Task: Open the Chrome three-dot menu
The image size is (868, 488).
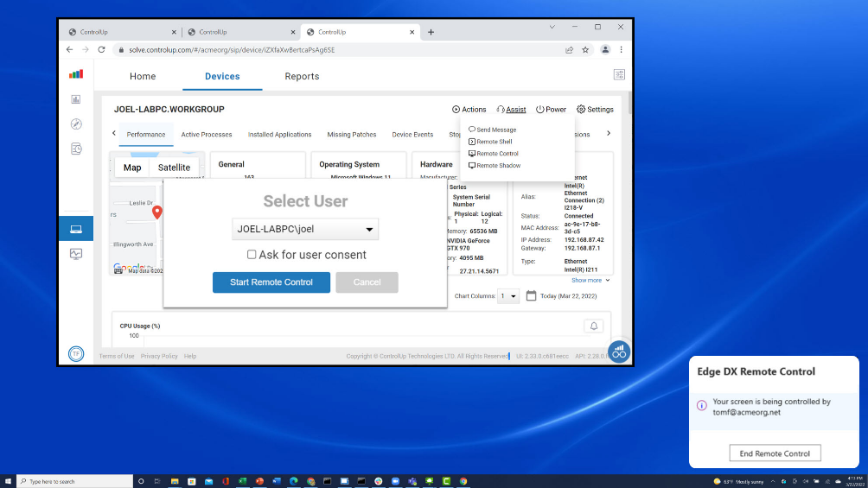Action: click(x=621, y=50)
